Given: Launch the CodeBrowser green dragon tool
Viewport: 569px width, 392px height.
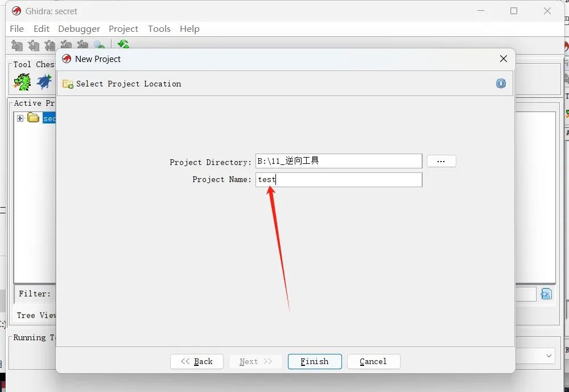Looking at the screenshot, I should coord(23,82).
